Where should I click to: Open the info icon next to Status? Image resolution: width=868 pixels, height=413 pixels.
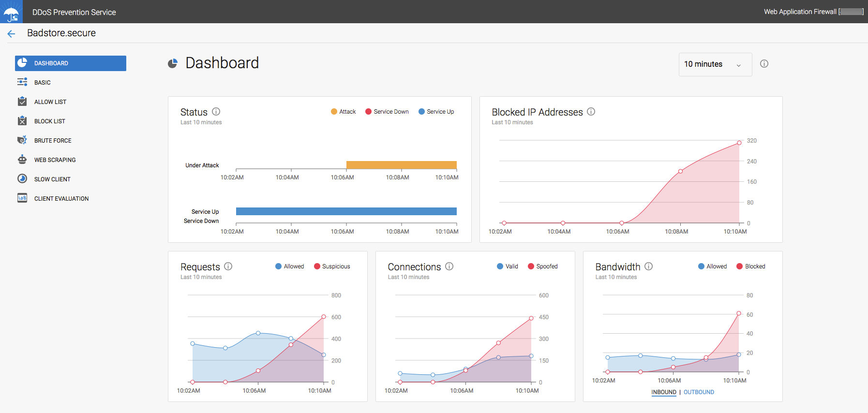[x=216, y=112]
